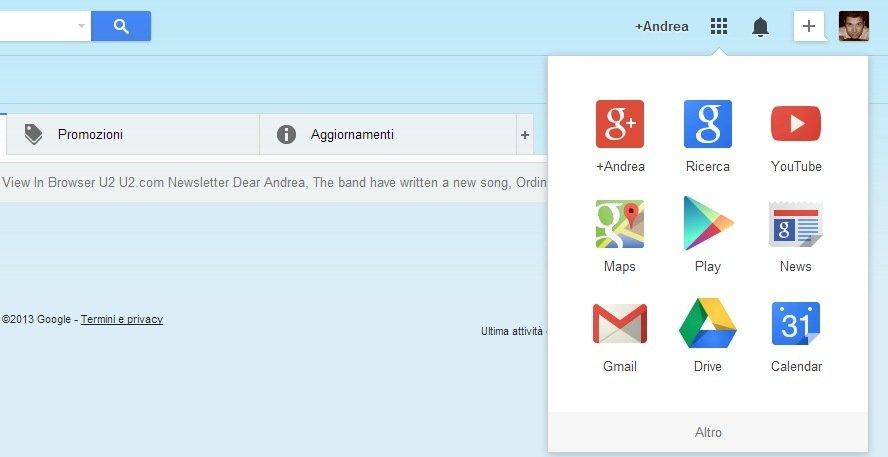
Task: Show notifications bell
Action: tap(760, 27)
